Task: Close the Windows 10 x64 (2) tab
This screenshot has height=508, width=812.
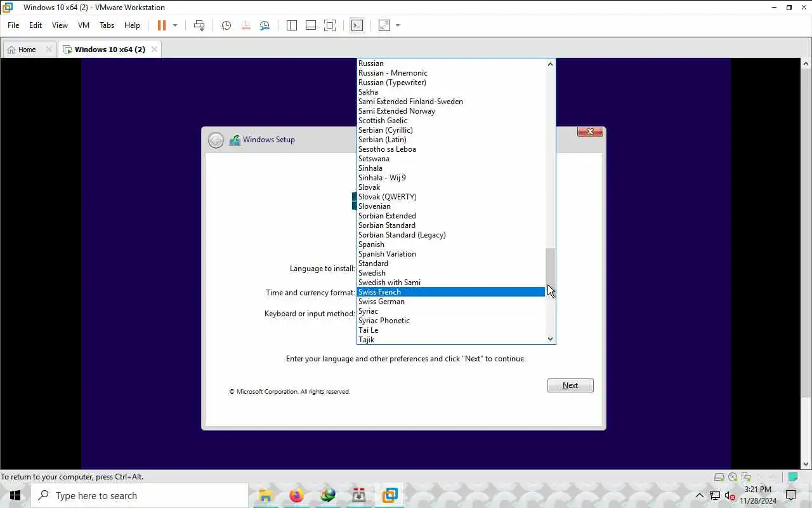Action: tap(154, 50)
